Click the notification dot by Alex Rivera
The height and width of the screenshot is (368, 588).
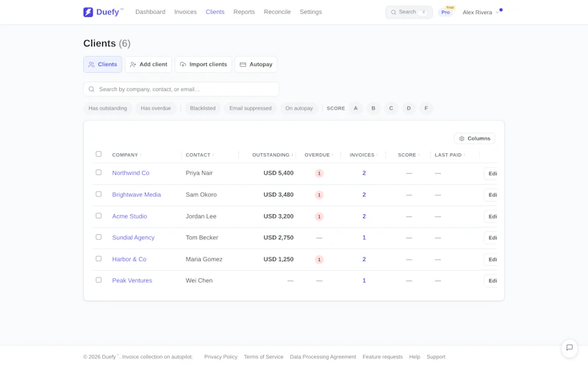click(x=501, y=10)
